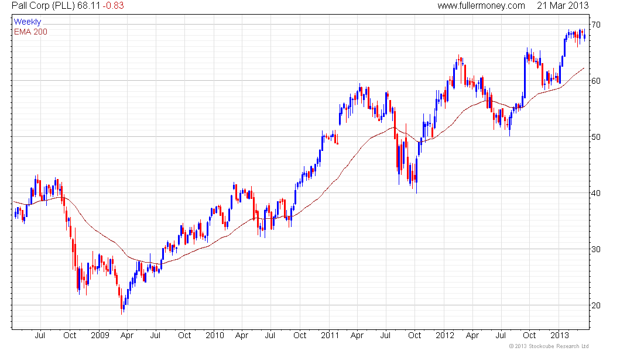This screenshot has width=644, height=351.
Task: Click the 30 price axis label
Action: click(x=595, y=250)
